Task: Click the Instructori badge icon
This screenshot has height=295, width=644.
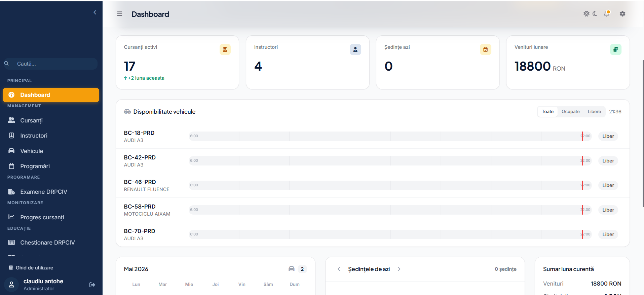Action: (11, 136)
